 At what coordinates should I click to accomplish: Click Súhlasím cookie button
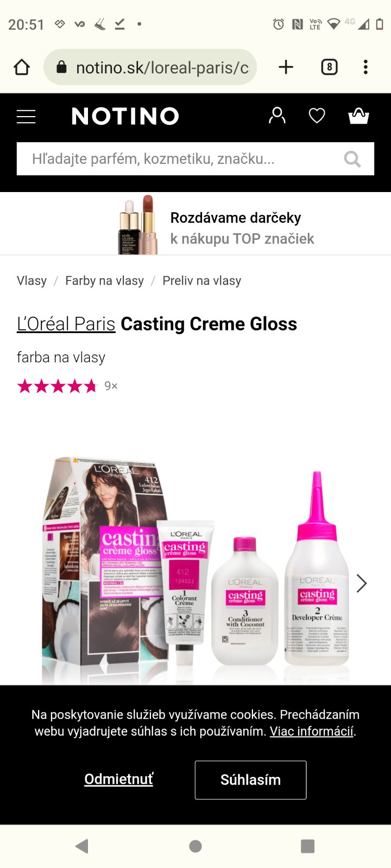click(250, 780)
